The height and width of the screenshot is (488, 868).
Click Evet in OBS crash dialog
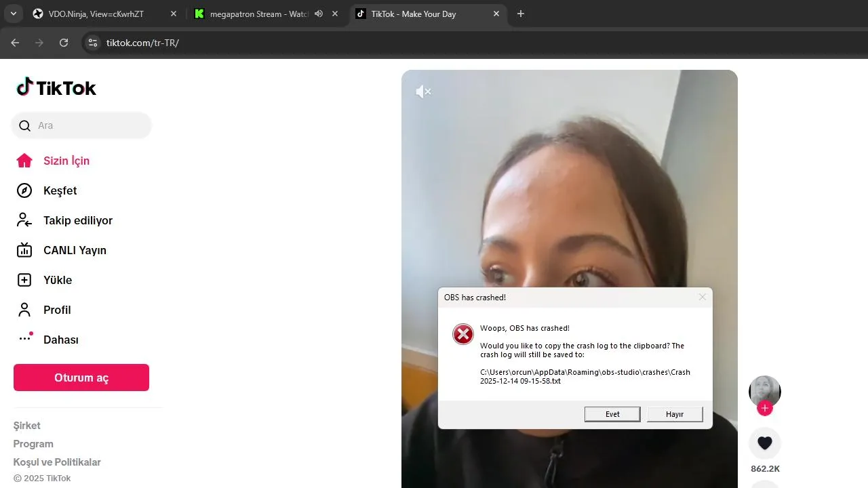[x=612, y=414]
